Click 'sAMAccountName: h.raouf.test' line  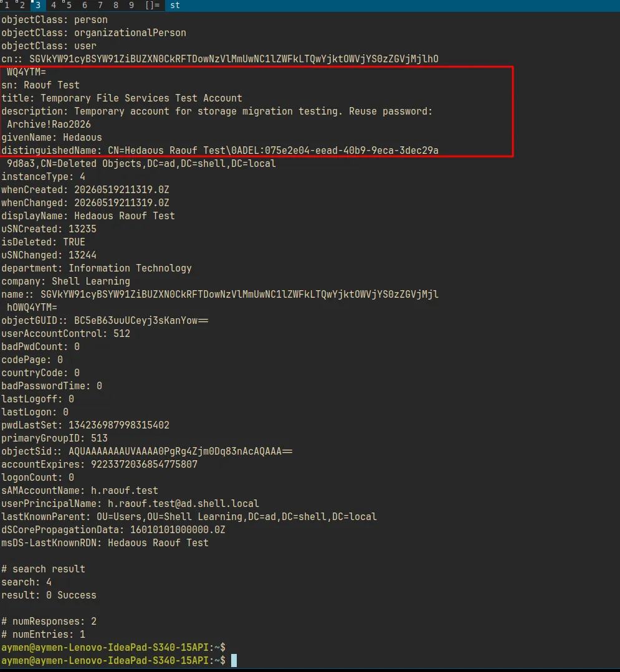point(80,491)
